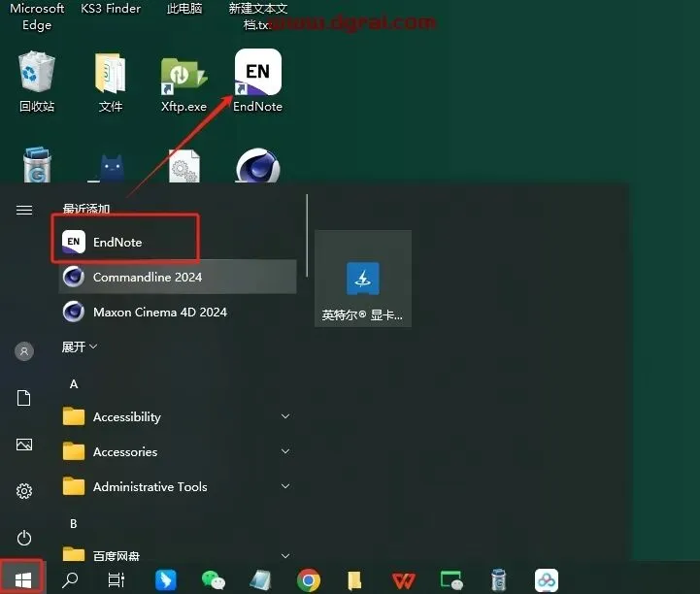
Task: Click the Windows Start button
Action: tap(22, 579)
